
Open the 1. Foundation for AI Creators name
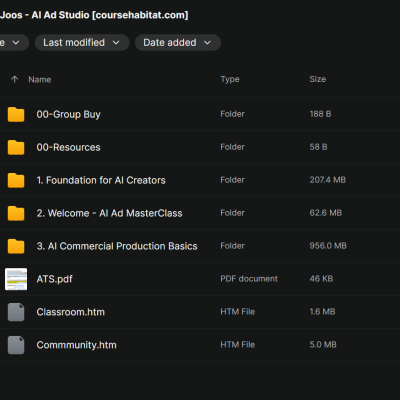101,180
